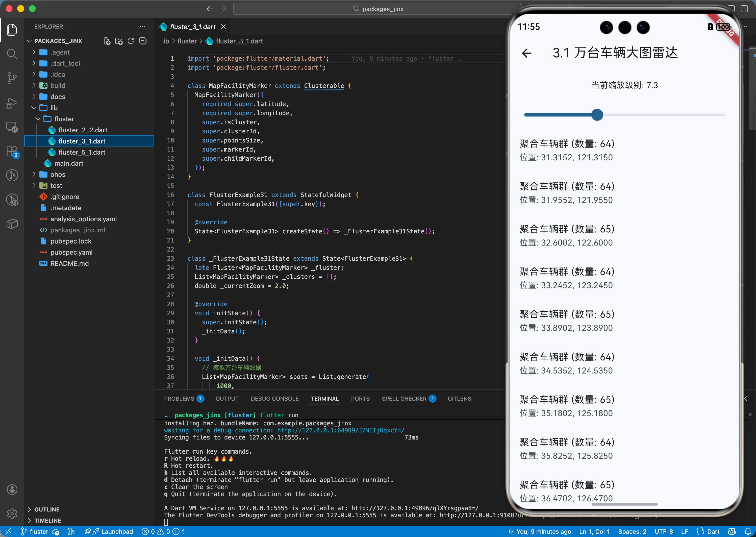Switch to DEBUG CONSOLE tab
Screen dimensions: 756x537
click(x=274, y=398)
